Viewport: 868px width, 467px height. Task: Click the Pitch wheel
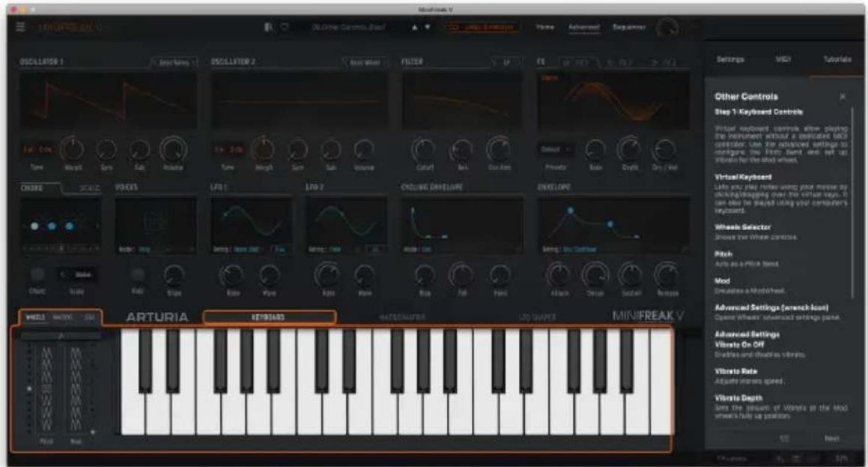coord(46,388)
